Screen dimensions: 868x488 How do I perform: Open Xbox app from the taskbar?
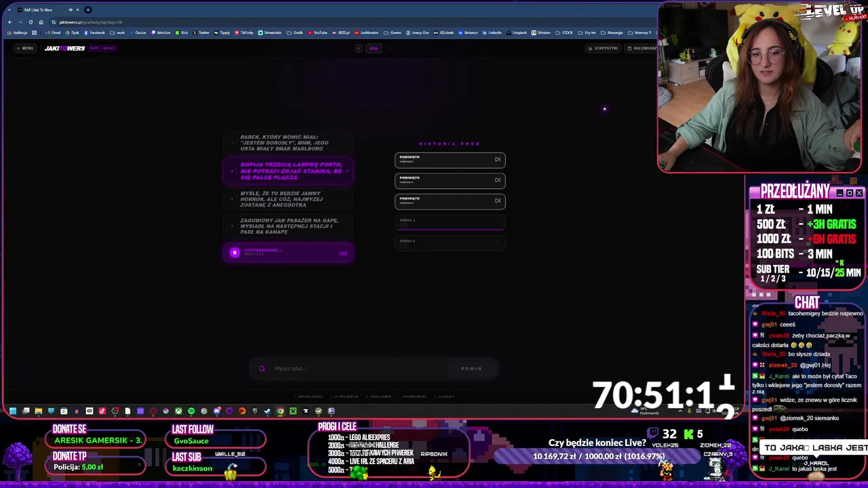(x=178, y=411)
